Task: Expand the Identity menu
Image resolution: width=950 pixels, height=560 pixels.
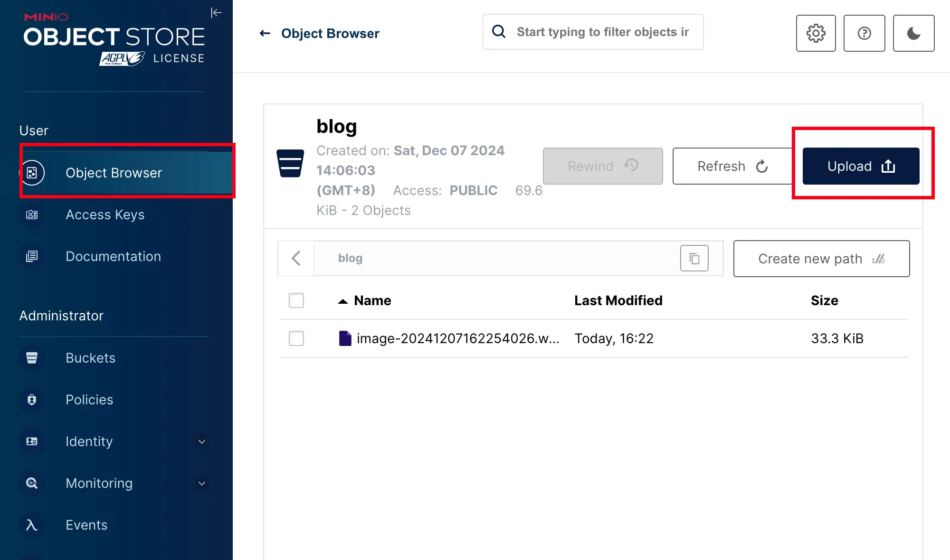Action: (201, 441)
